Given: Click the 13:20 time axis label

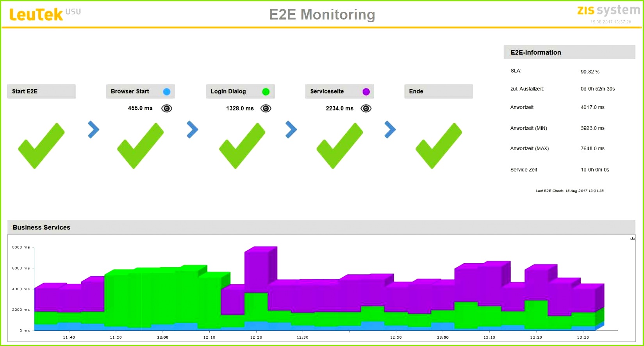Looking at the screenshot, I should (x=536, y=337).
